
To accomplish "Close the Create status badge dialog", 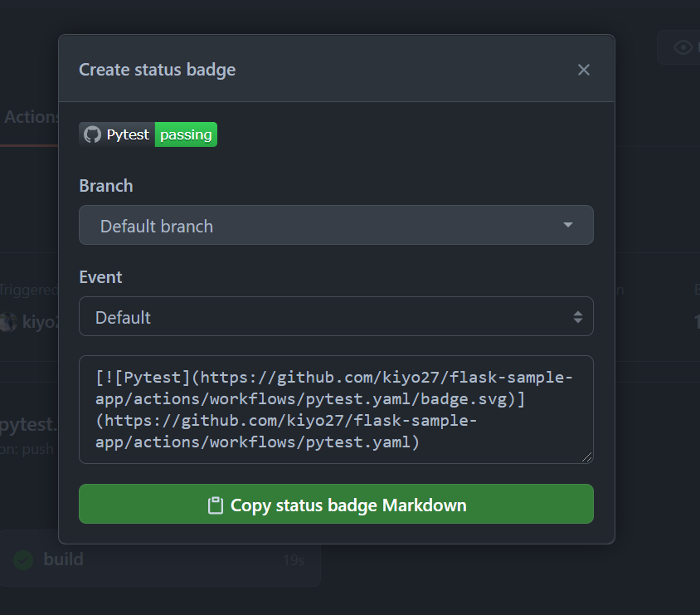I will [584, 70].
